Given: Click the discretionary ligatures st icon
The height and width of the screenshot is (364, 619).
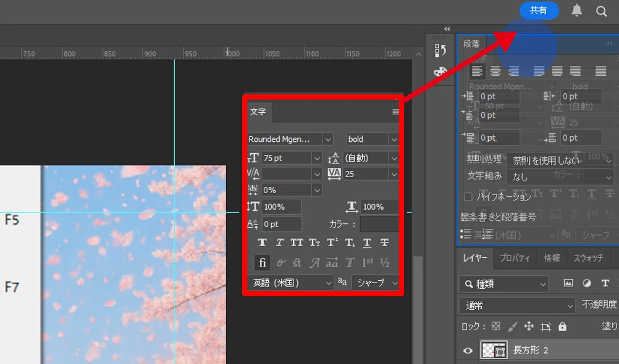Looking at the screenshot, I should pos(297,263).
